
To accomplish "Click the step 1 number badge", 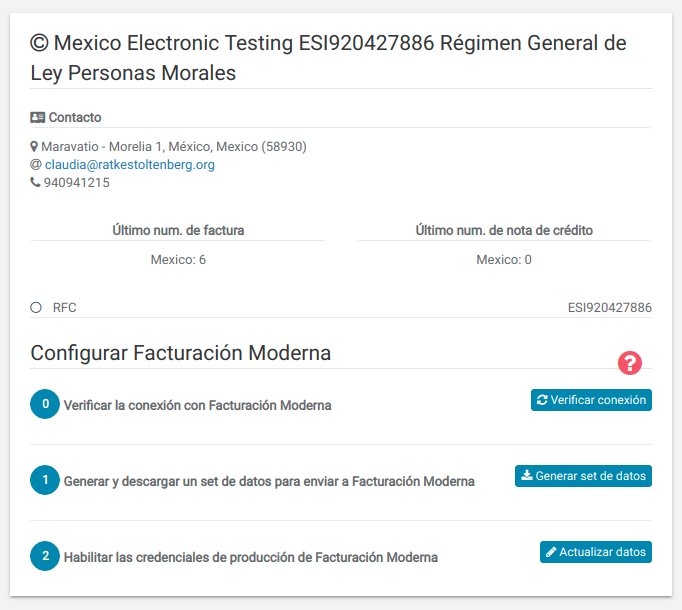I will (x=45, y=480).
